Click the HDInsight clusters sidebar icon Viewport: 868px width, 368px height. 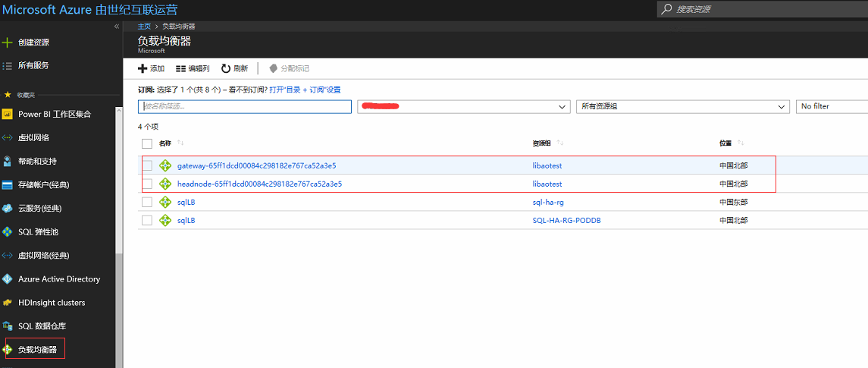8,303
